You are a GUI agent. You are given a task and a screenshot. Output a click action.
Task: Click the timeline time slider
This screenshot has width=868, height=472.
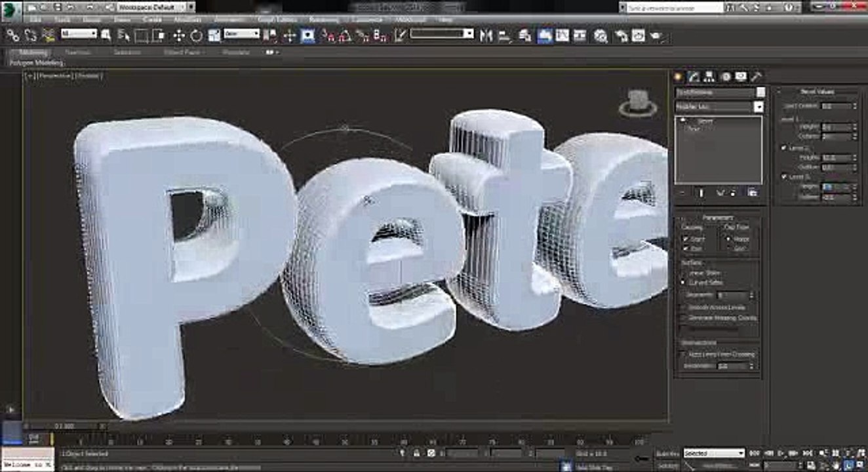coord(66,426)
